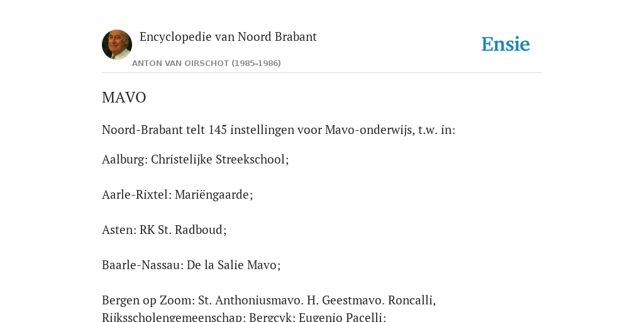Click the Asten: RK St. Radboud entry
644x322 pixels.
click(x=164, y=230)
